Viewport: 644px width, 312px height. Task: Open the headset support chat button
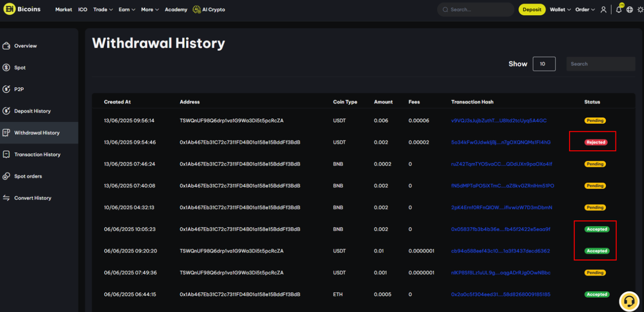(x=629, y=302)
